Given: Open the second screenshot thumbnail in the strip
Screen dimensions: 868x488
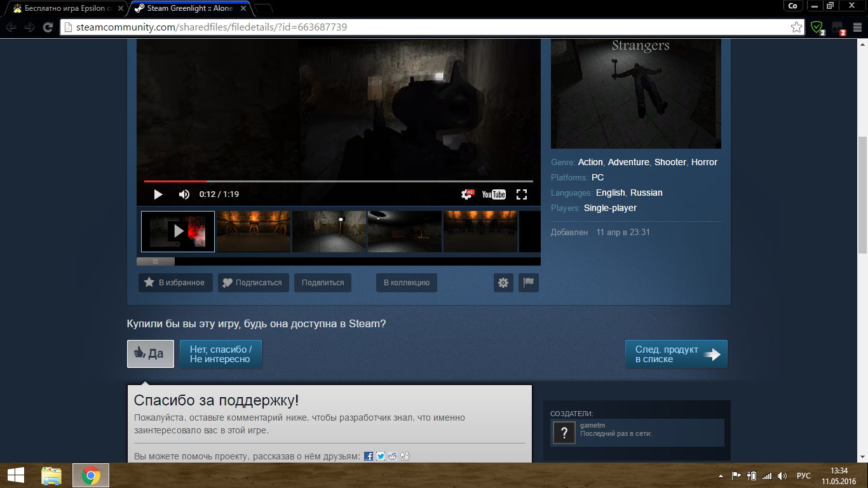Looking at the screenshot, I should click(x=254, y=231).
